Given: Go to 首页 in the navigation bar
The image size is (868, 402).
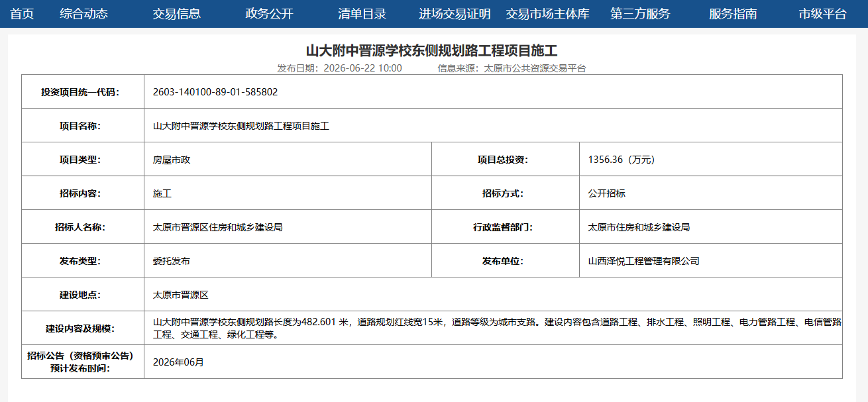Looking at the screenshot, I should (22, 14).
